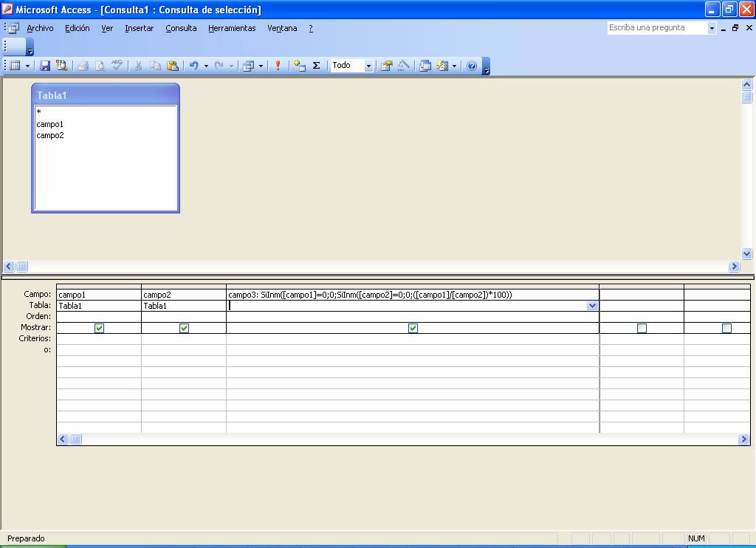
Task: Click the datasheet view icon in toolbar
Action: 15,66
